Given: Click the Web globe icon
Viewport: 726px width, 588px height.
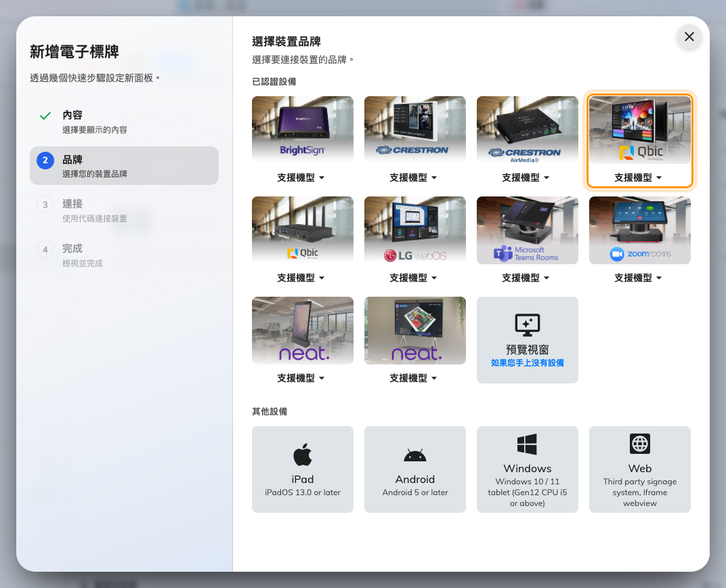Looking at the screenshot, I should (640, 444).
